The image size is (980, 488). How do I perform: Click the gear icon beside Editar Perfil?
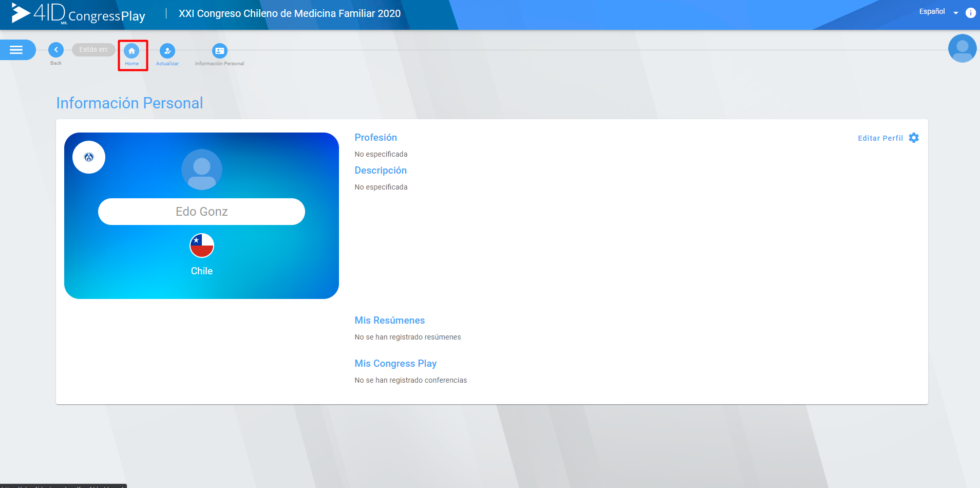914,138
